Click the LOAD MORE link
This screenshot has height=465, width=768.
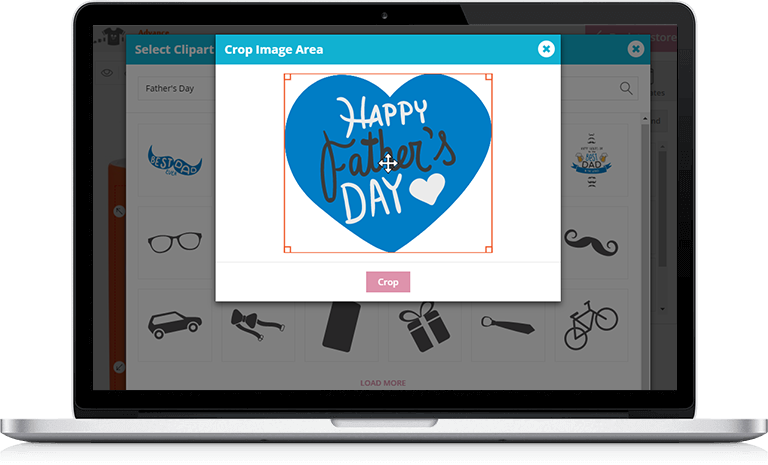point(383,383)
